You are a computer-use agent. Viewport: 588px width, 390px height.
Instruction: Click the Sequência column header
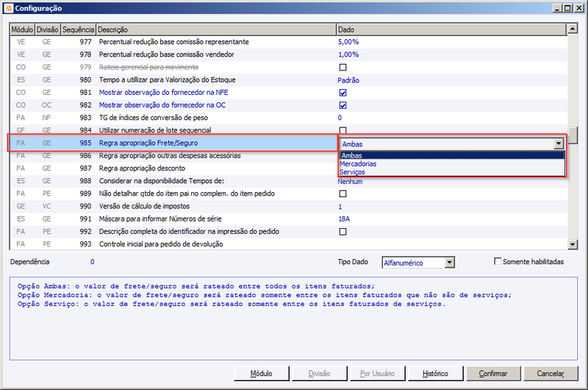coord(78,29)
